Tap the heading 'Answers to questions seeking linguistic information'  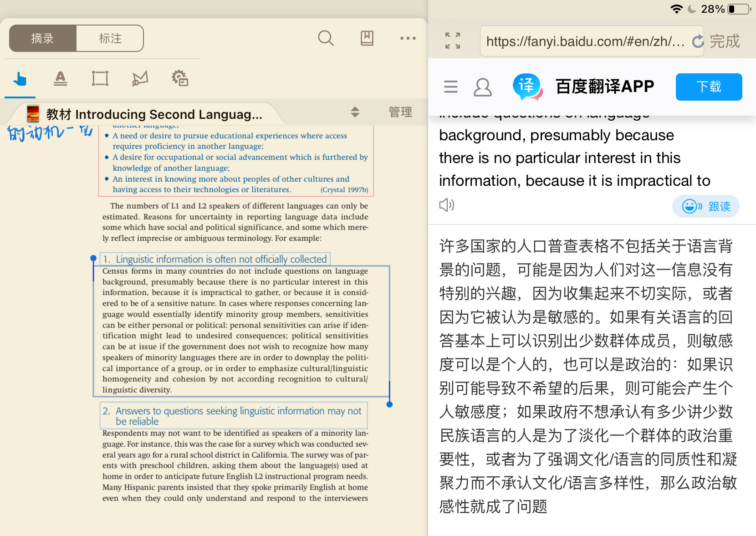pyautogui.click(x=233, y=416)
